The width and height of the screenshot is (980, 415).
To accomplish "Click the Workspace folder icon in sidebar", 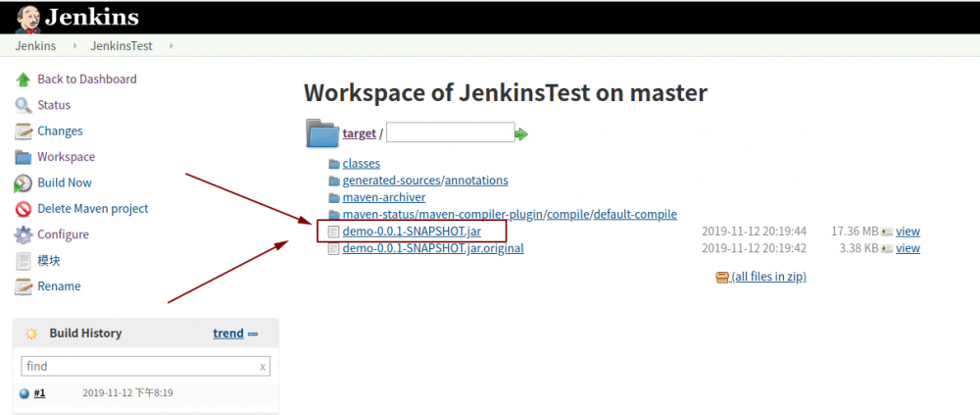I will coord(24,157).
